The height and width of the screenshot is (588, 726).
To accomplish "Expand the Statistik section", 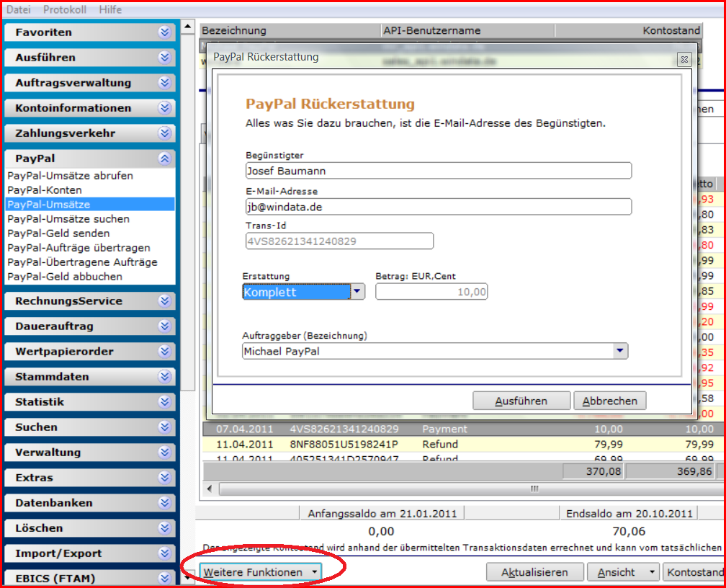I will (x=164, y=402).
